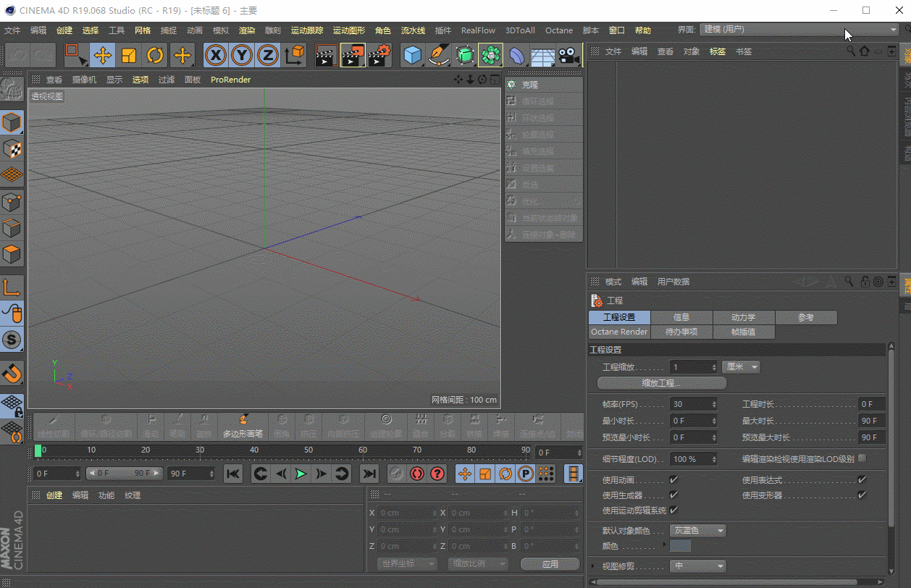
Task: Open the 界面 layout dropdown
Action: tap(799, 30)
